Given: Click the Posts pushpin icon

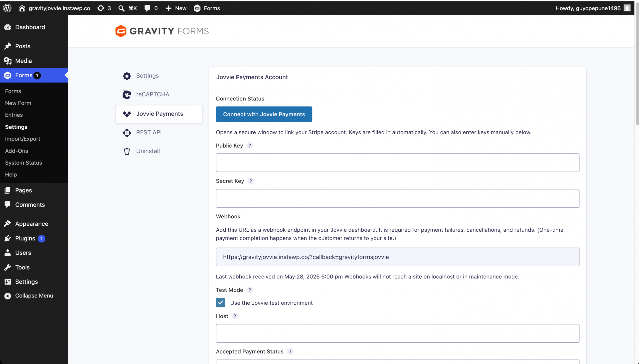Looking at the screenshot, I should coord(8,46).
